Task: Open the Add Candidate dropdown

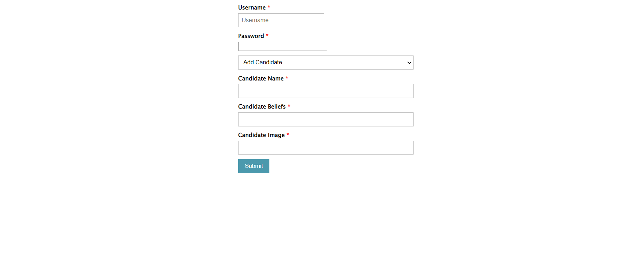Action: (325, 63)
